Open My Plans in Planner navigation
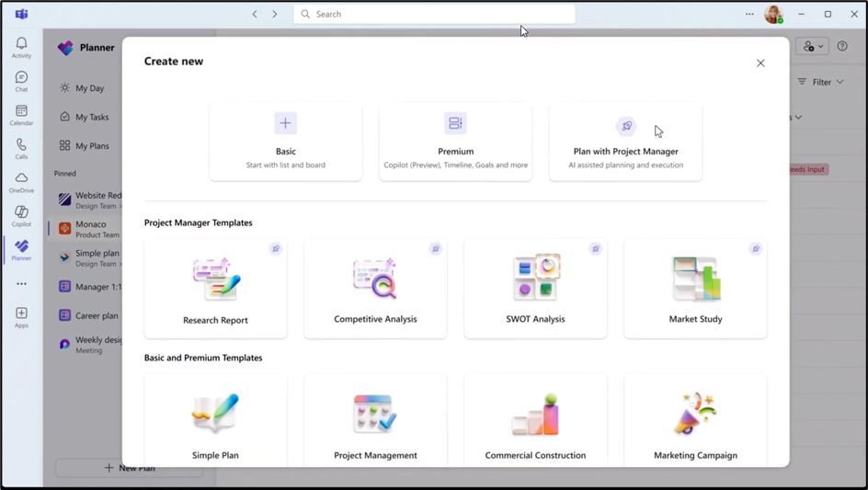This screenshot has width=868, height=490. click(86, 145)
